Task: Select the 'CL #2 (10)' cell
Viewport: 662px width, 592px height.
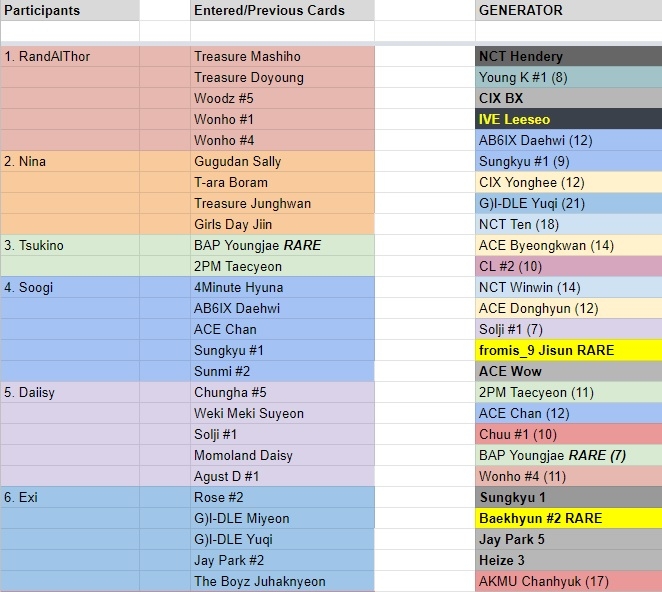Action: click(568, 266)
